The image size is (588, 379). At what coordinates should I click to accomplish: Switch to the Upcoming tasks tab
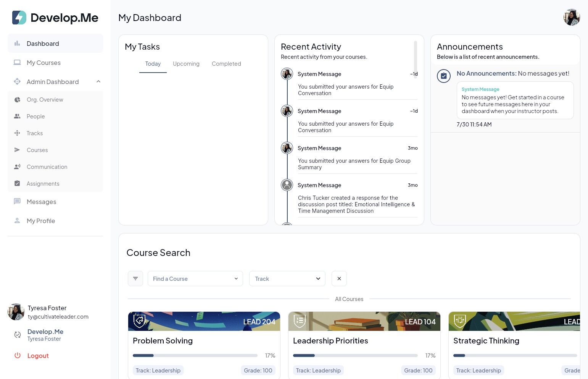(186, 64)
